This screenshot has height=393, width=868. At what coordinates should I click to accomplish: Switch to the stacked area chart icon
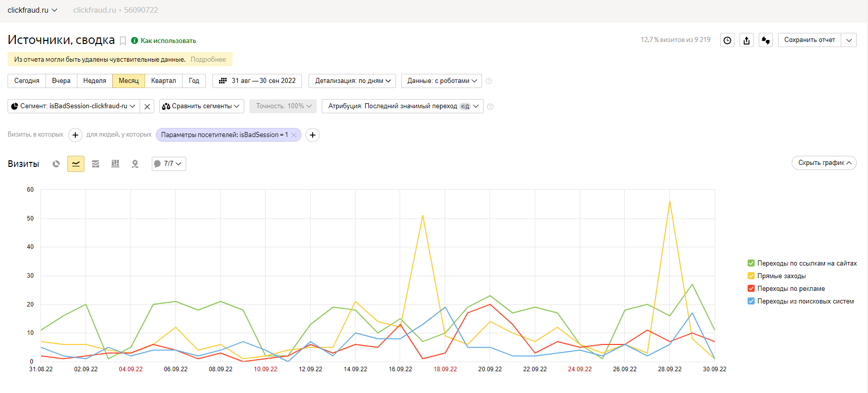click(x=96, y=164)
